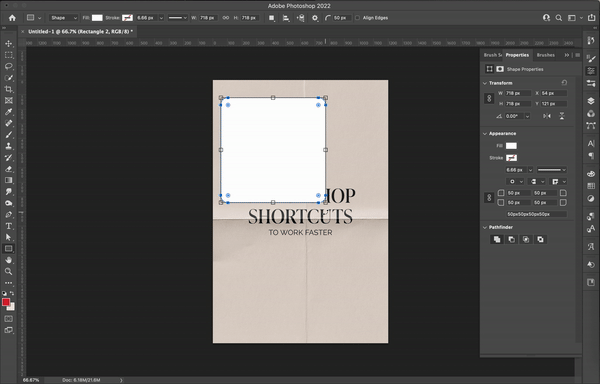Image resolution: width=600 pixels, height=384 pixels.
Task: Select the Rectangular Marquee tool
Action: click(x=8, y=55)
